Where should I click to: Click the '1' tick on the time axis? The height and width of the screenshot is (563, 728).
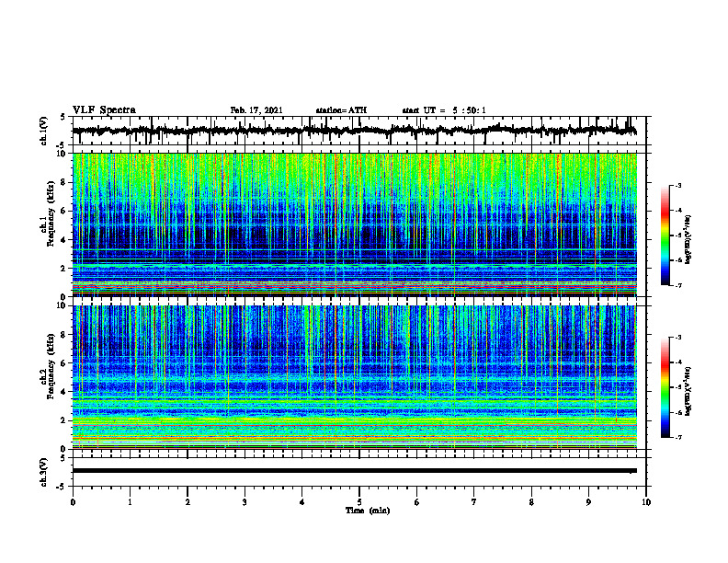pos(130,502)
